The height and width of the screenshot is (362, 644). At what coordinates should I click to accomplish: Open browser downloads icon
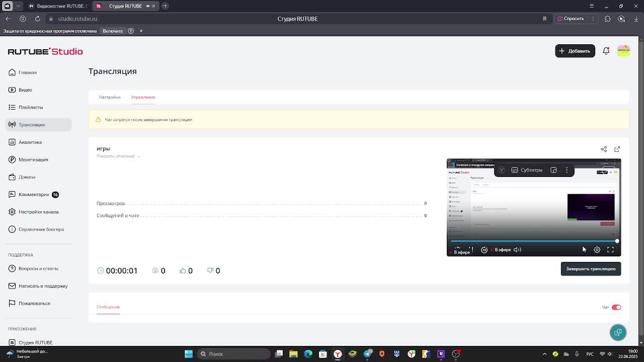[x=636, y=19]
